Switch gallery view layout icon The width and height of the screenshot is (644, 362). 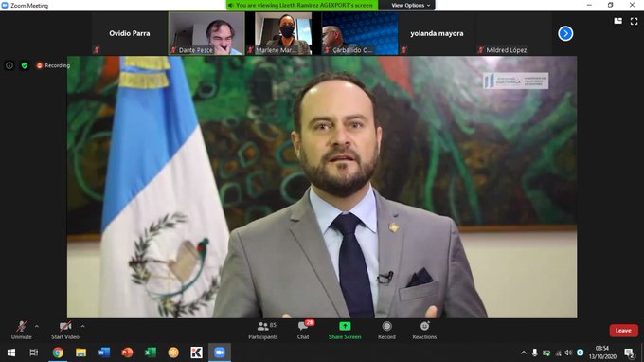618,21
